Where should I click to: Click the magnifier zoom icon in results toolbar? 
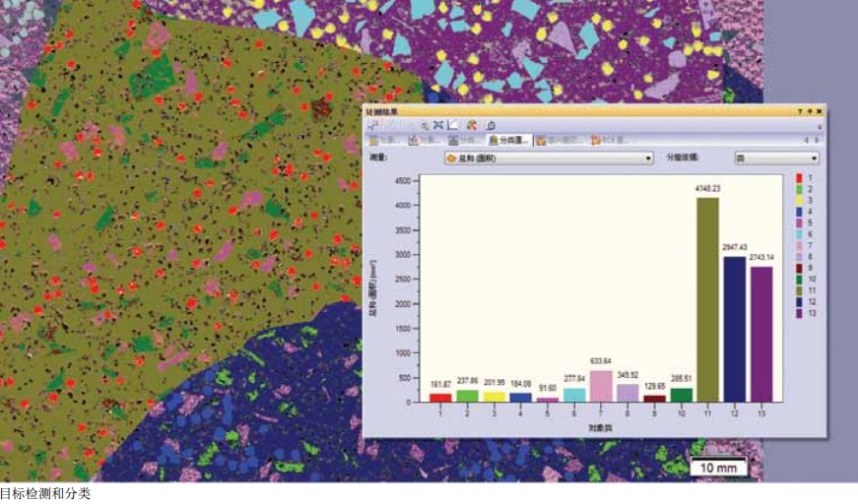coord(426,126)
